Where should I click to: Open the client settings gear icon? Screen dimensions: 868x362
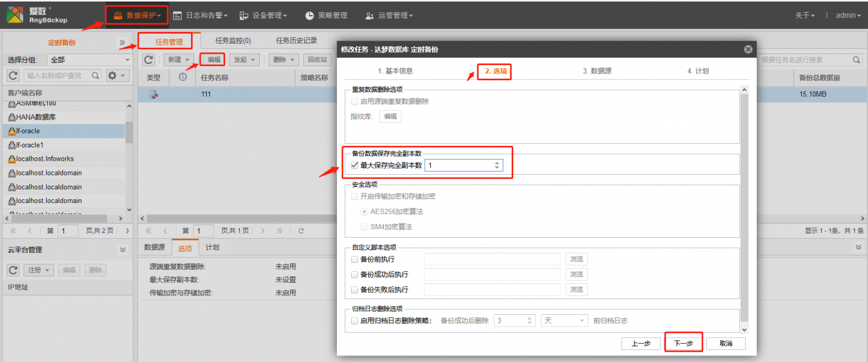coord(117,75)
